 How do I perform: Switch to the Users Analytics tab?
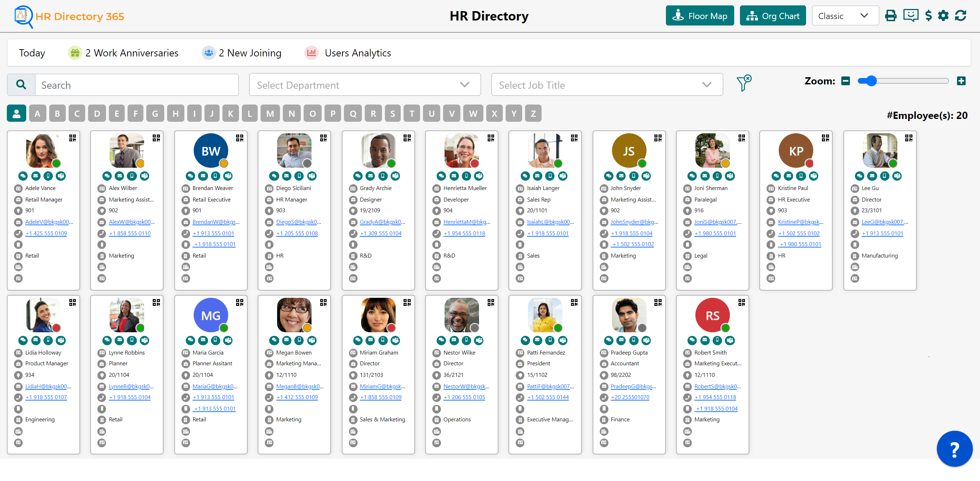[357, 53]
